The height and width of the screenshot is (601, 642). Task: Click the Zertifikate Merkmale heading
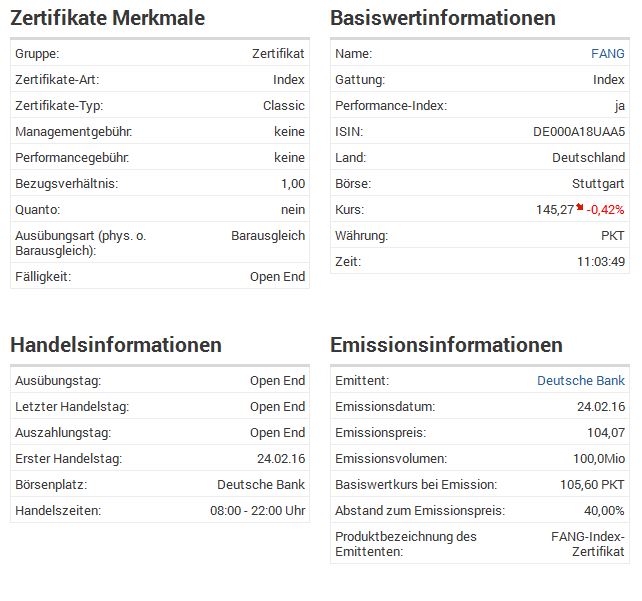pyautogui.click(x=108, y=18)
